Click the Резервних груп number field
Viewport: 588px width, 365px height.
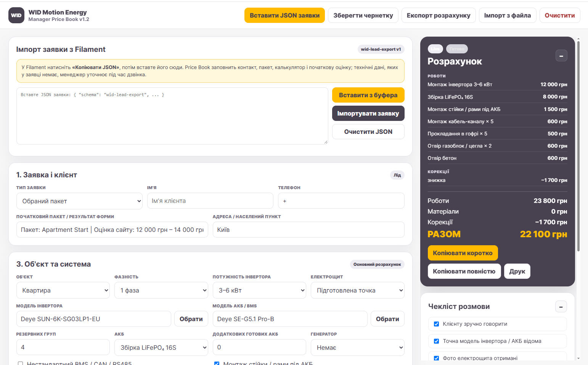pos(63,347)
